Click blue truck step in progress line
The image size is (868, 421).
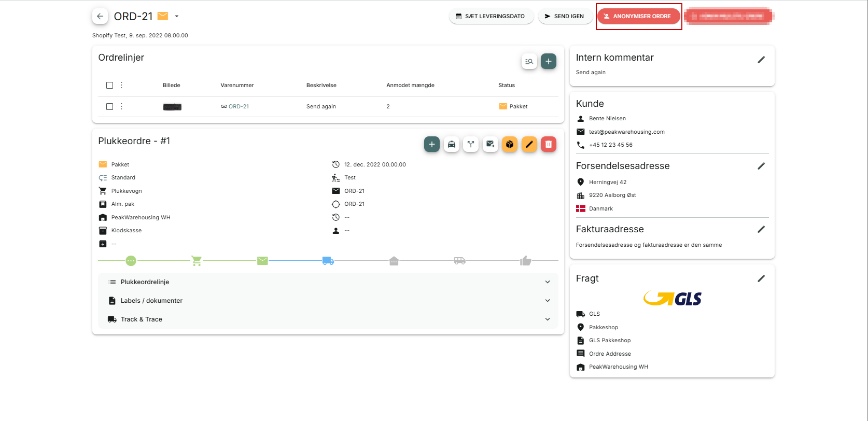(x=328, y=261)
